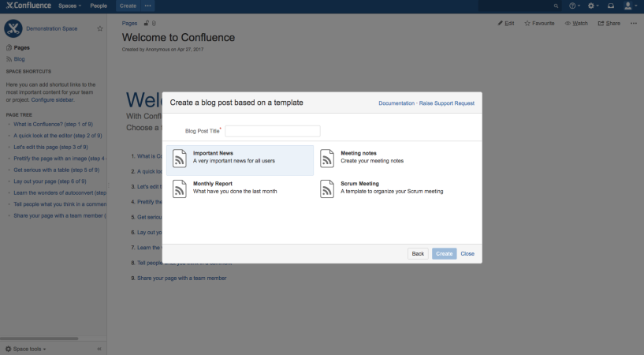Click the Documentation link in dialog
This screenshot has width=644, height=355.
click(x=396, y=103)
